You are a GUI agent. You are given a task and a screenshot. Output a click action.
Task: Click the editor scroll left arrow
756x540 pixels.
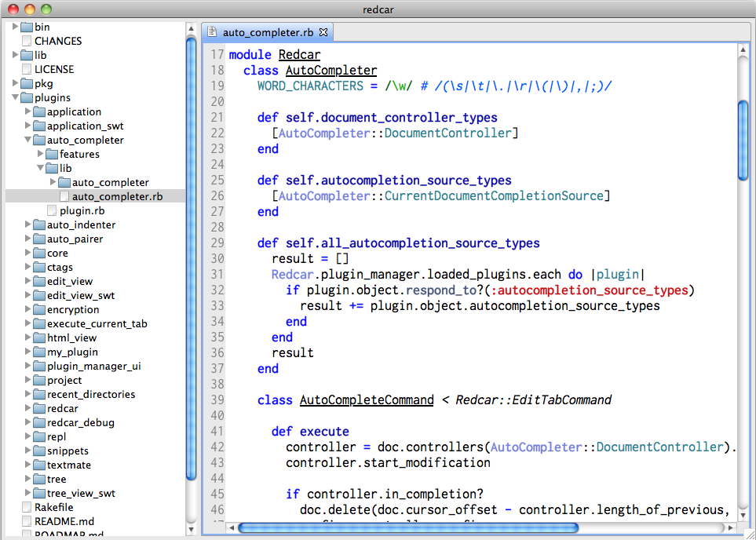232,528
